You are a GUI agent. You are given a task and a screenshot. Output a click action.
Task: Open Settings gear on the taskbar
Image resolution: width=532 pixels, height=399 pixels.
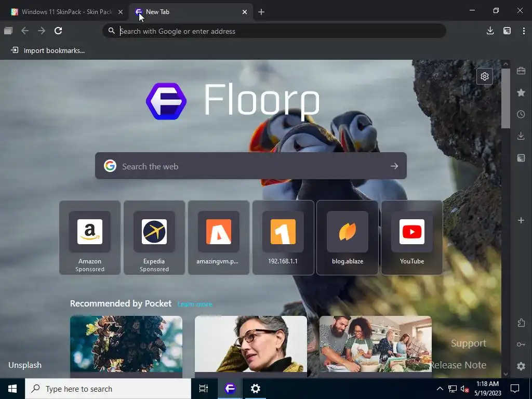coord(255,389)
